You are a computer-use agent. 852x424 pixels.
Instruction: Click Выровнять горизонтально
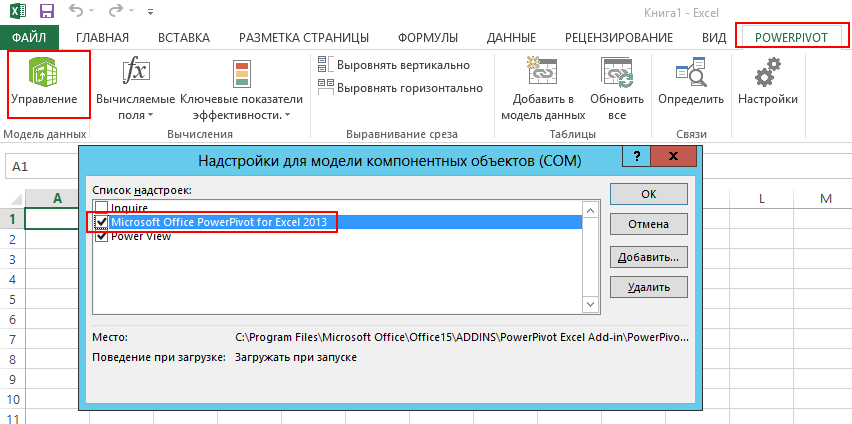click(400, 88)
